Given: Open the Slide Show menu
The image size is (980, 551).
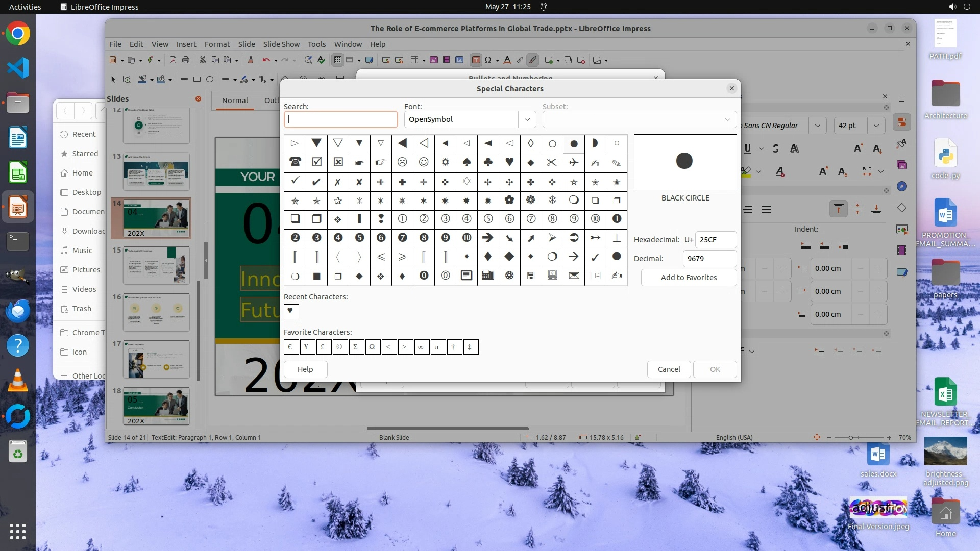Looking at the screenshot, I should point(281,44).
